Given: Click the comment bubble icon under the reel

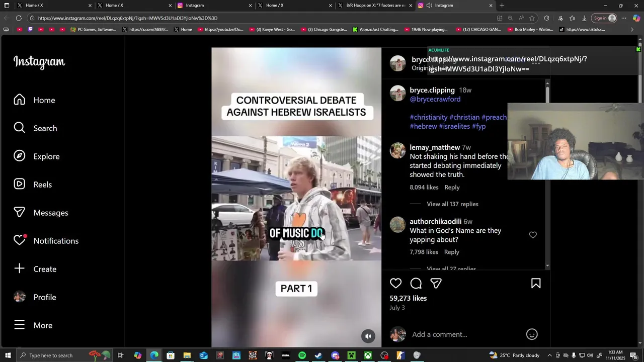Looking at the screenshot, I should 416,284.
